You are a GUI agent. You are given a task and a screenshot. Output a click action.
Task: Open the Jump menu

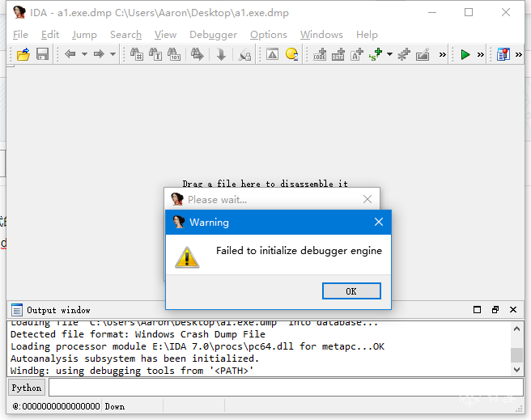coord(84,35)
